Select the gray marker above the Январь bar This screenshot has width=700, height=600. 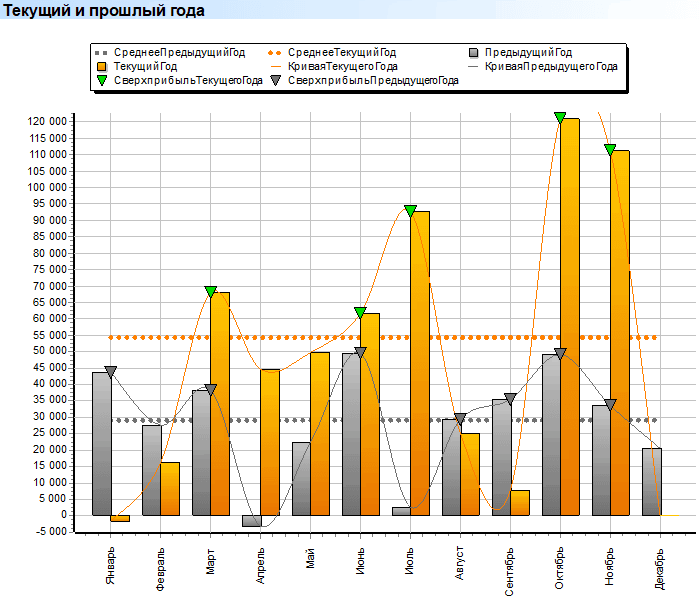111,371
